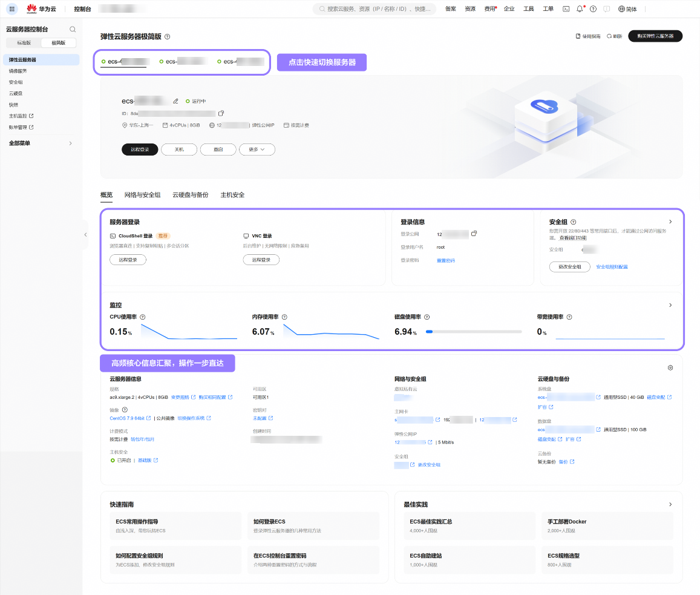Screen dimensions: 700x595
Task: Switch the console to 标准版 mode
Action: click(24, 43)
